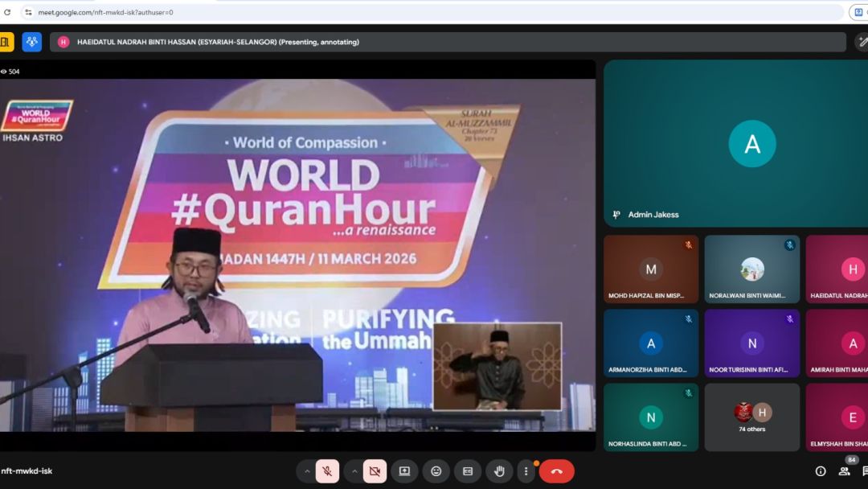Viewport: 868px width, 489px height.
Task: Open the chat messages panel
Action: tap(865, 471)
